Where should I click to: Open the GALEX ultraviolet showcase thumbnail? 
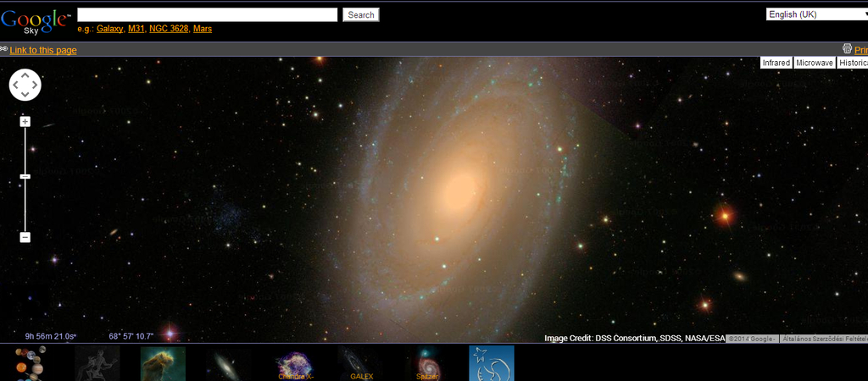[x=359, y=363]
